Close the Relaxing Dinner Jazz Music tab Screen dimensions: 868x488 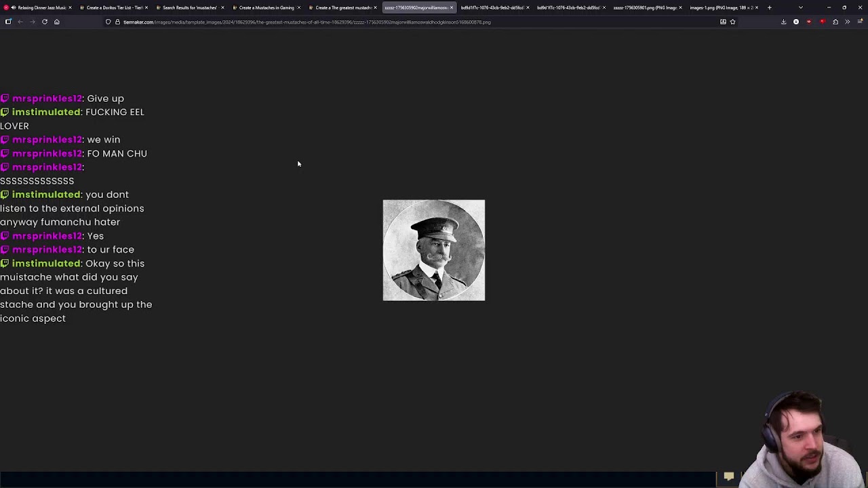(x=70, y=7)
